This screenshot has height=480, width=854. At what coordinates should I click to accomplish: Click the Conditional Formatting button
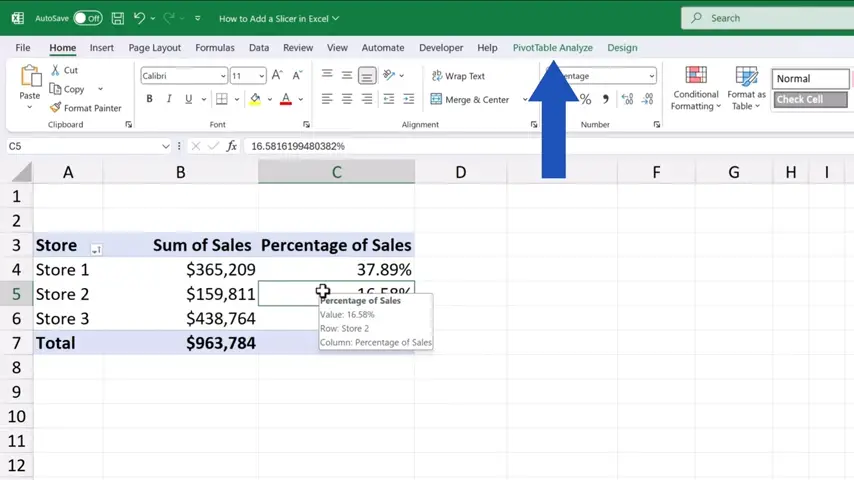(695, 88)
